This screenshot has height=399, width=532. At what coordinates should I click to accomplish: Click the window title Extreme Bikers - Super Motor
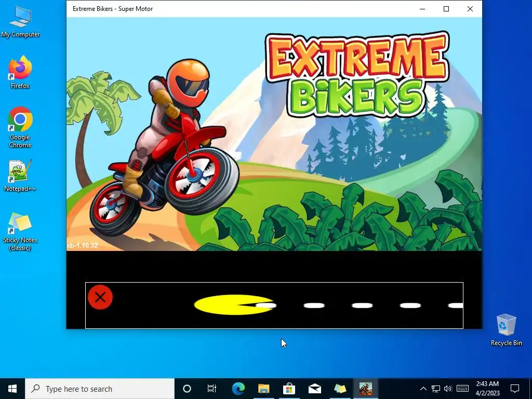pos(113,9)
